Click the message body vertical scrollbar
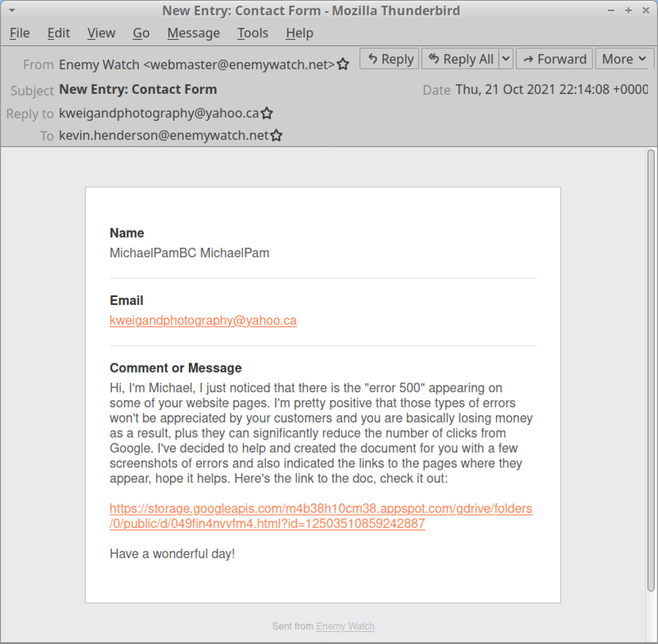 tap(651, 371)
